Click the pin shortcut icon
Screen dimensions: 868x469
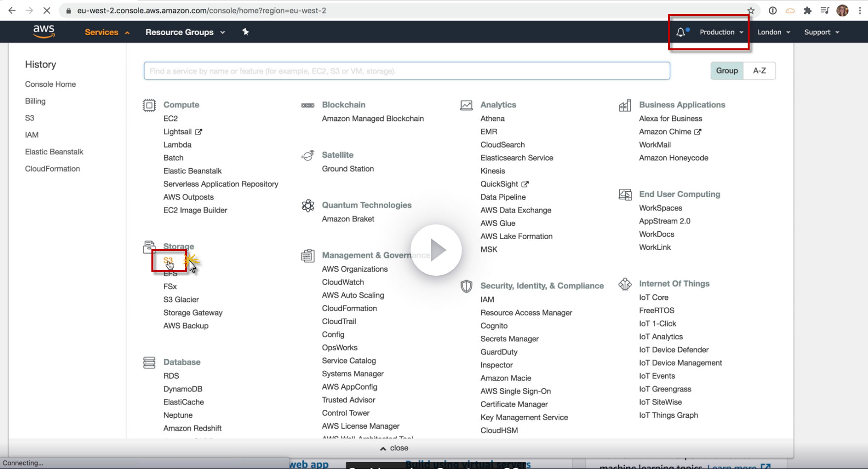[x=245, y=32]
